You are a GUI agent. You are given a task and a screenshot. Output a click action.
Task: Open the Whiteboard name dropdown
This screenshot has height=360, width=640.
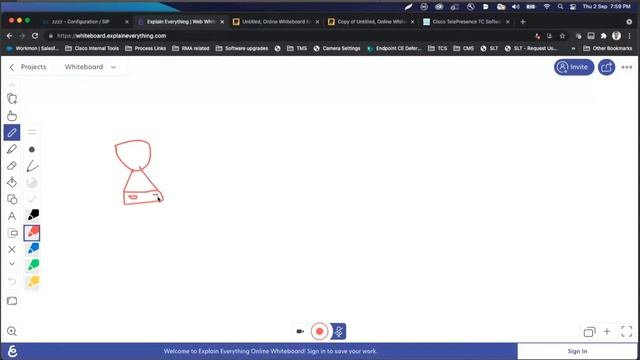[x=90, y=67]
